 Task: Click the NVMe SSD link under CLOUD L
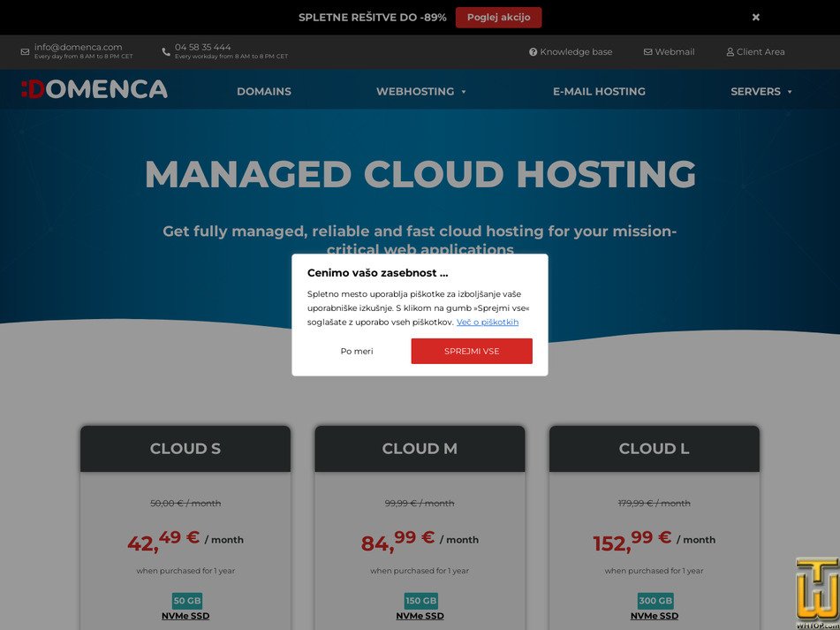[654, 615]
